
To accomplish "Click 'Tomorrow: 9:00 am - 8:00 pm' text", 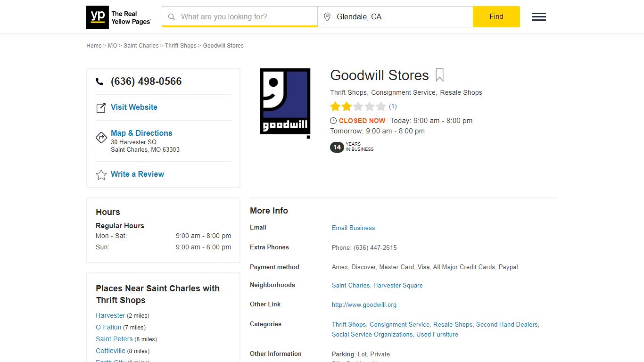I will point(377,131).
